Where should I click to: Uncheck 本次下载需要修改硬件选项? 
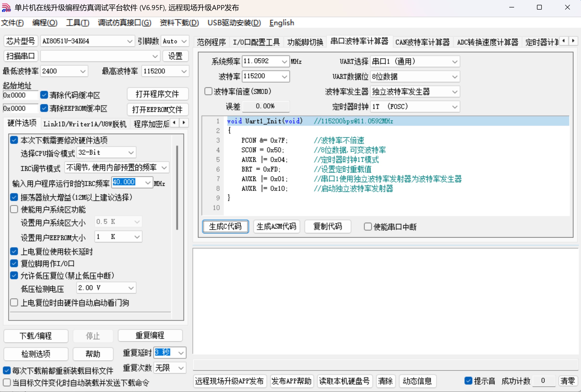tap(14, 140)
